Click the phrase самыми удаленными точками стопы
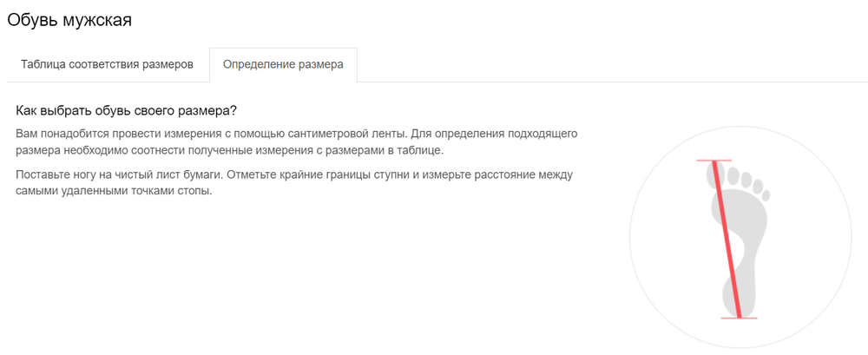 [115, 191]
